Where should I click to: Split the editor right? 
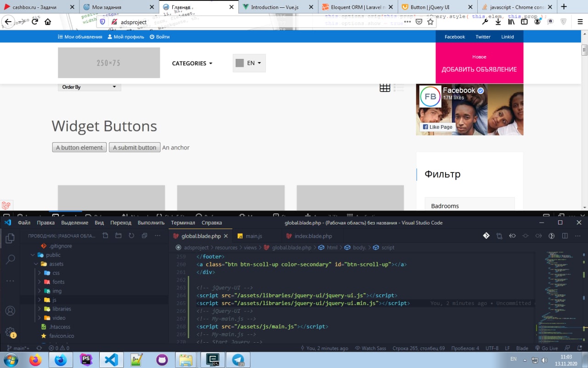(565, 236)
